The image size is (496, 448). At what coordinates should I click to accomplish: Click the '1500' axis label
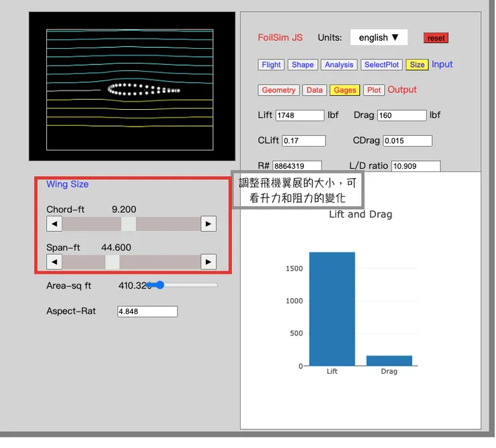(x=294, y=269)
